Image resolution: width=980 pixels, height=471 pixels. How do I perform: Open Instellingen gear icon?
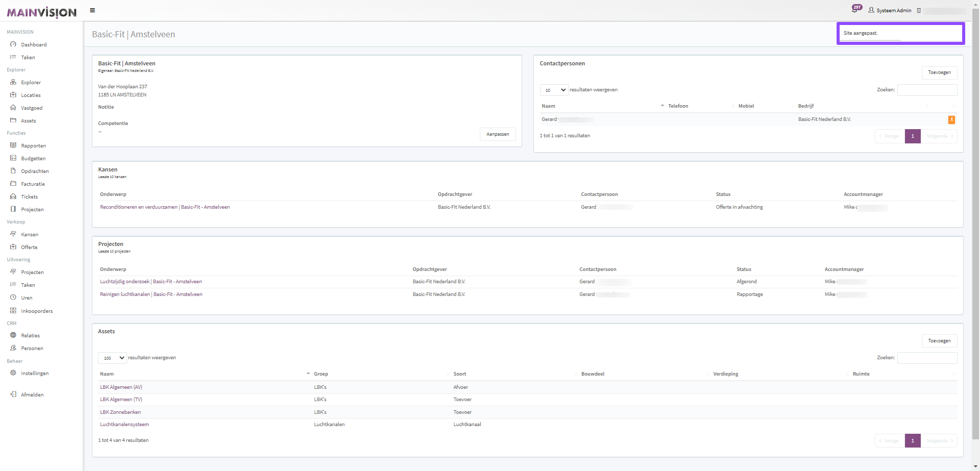[13, 373]
